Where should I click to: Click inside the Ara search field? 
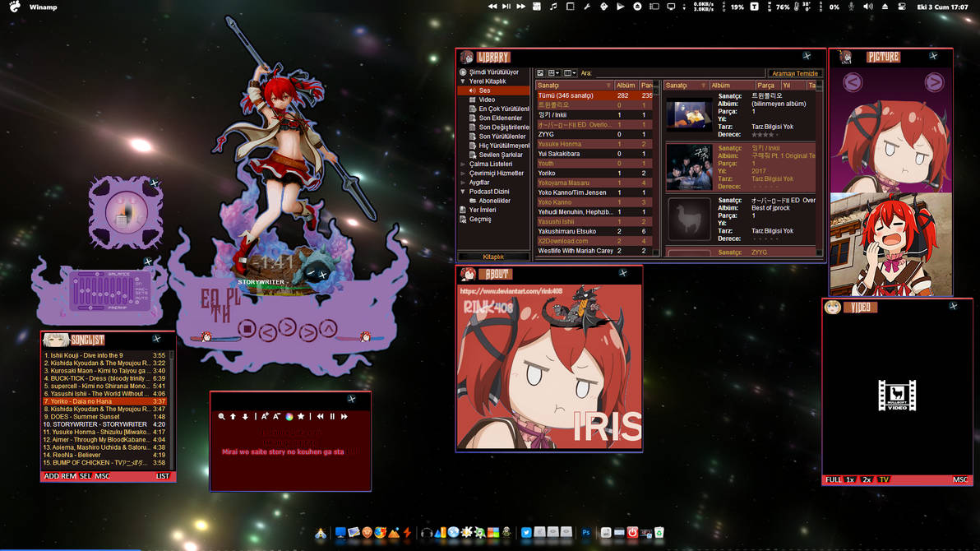pos(679,73)
